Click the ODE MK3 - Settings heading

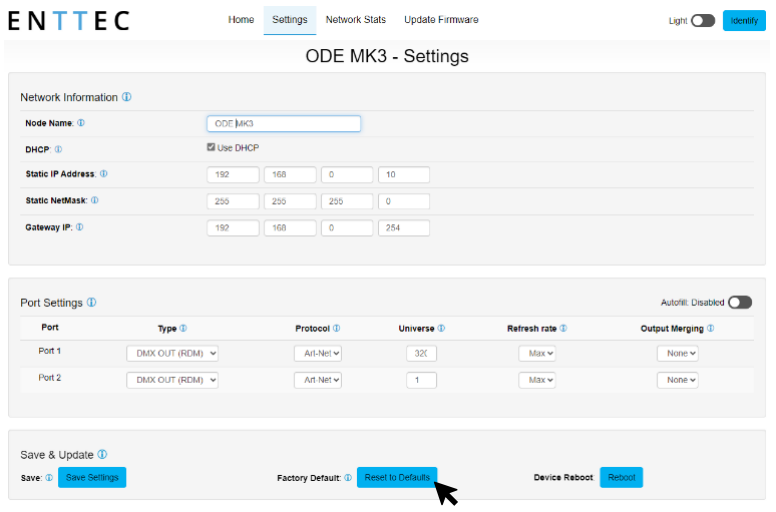coord(387,56)
